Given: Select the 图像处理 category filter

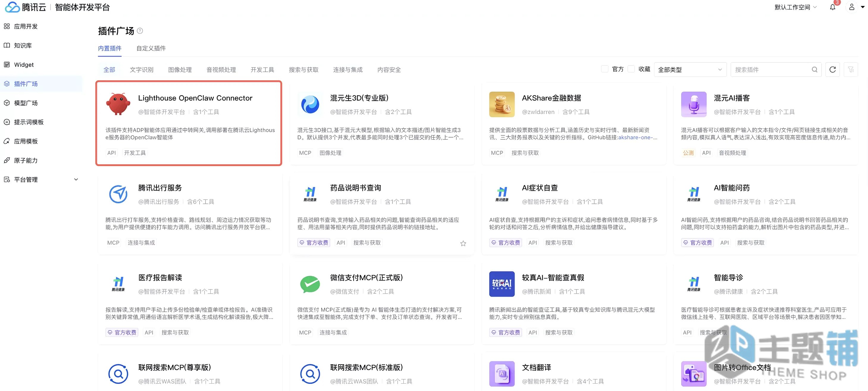Looking at the screenshot, I should pos(180,69).
